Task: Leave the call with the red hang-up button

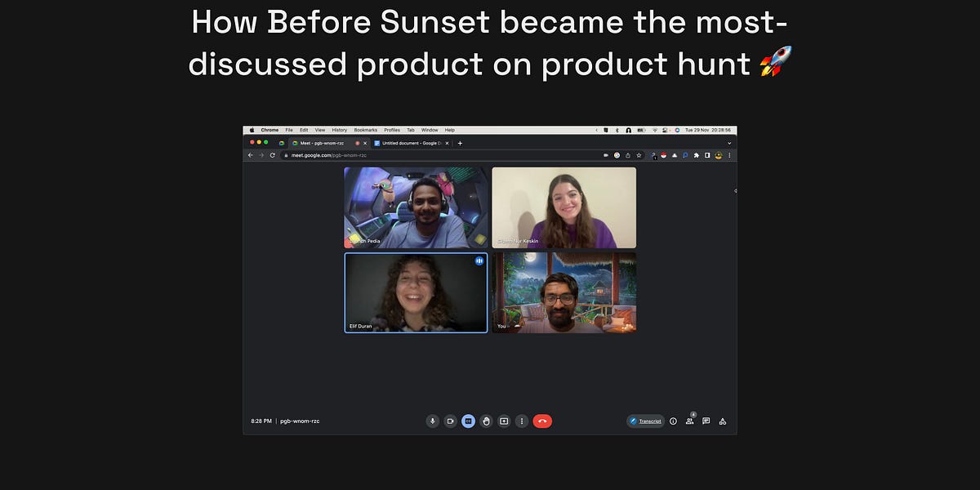Action: click(x=541, y=421)
